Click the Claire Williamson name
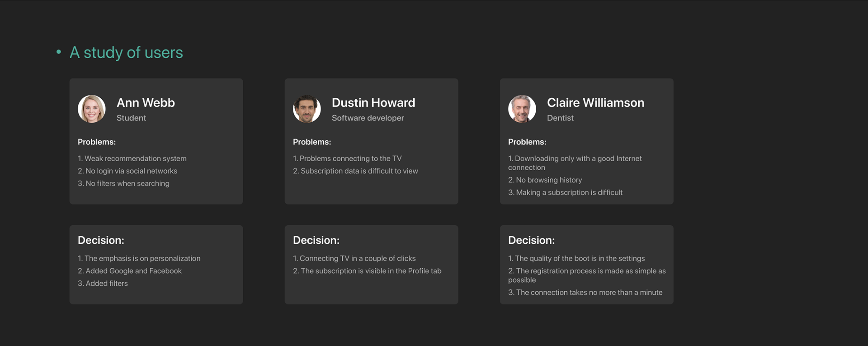Viewport: 868px width, 346px height. click(595, 103)
